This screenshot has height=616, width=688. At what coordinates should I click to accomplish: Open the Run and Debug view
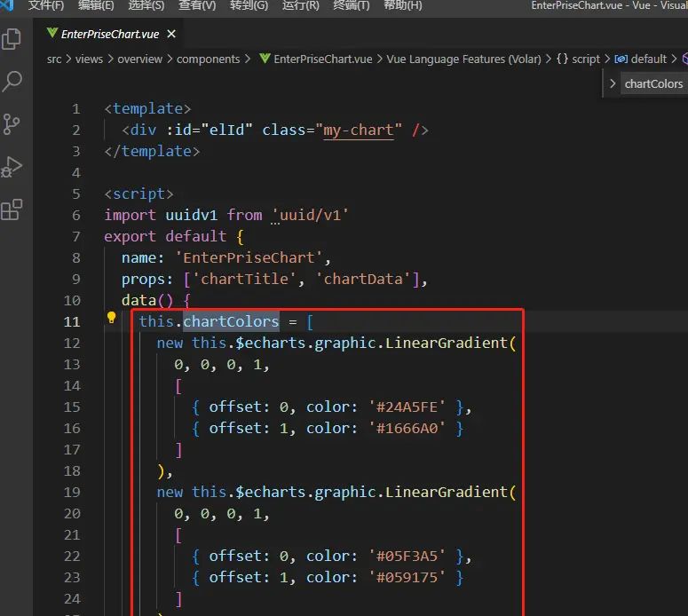pos(12,167)
